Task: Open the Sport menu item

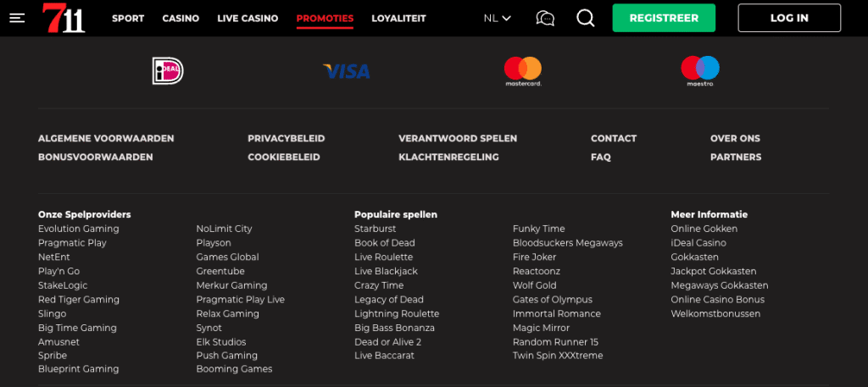Action: (128, 19)
